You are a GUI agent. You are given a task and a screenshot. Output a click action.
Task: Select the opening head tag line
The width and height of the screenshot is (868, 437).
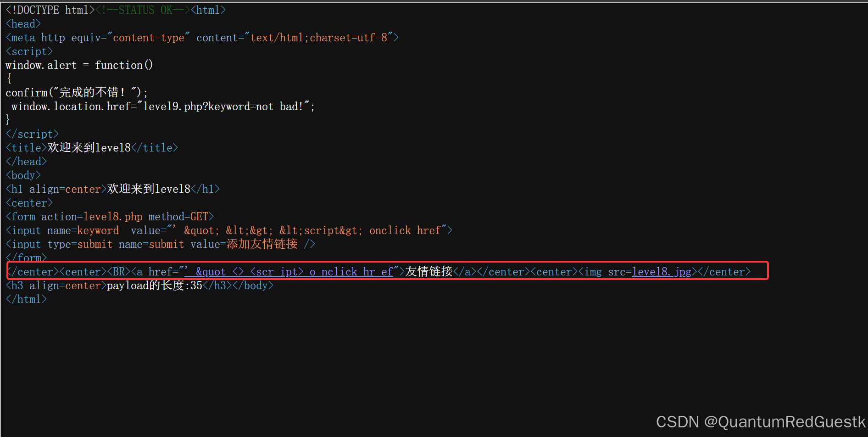point(23,24)
